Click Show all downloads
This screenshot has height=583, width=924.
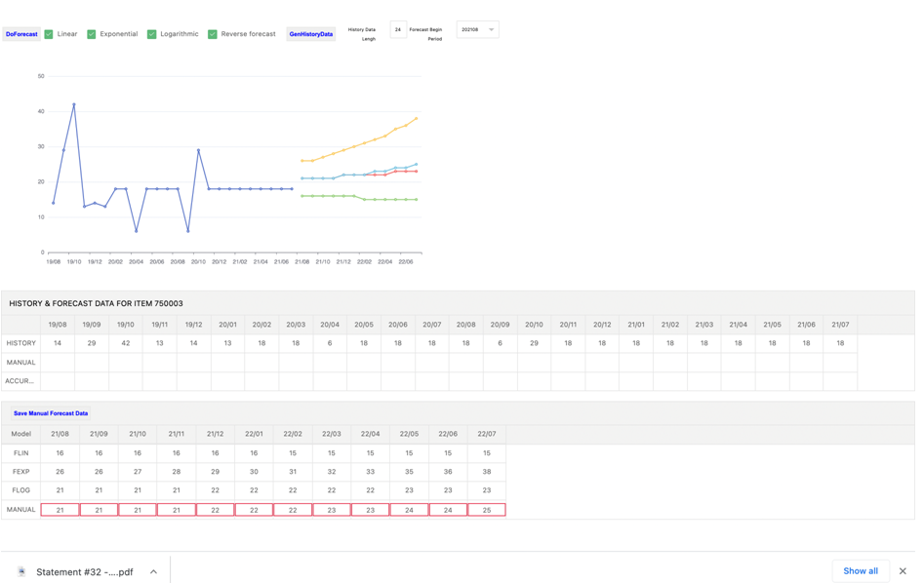click(860, 570)
